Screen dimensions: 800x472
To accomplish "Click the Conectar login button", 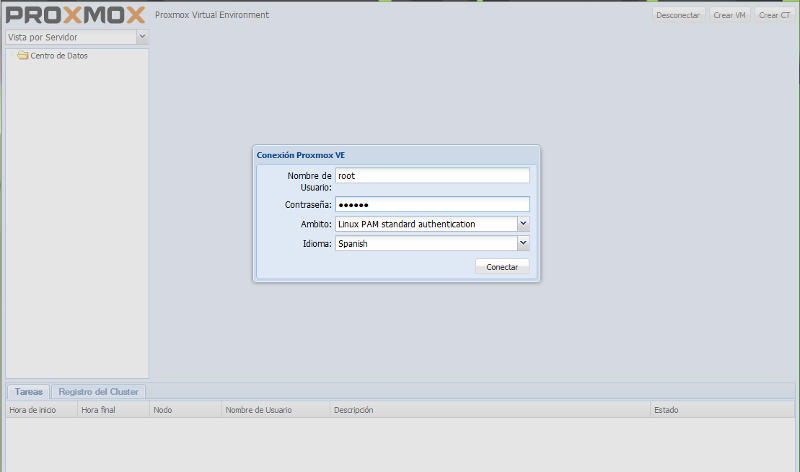I will click(x=502, y=267).
